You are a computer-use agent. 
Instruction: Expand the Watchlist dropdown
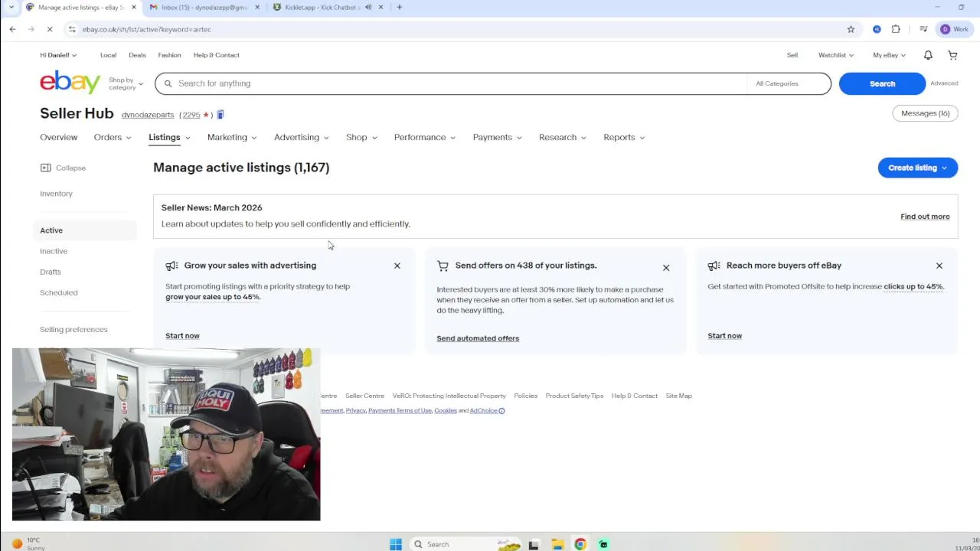pos(836,55)
